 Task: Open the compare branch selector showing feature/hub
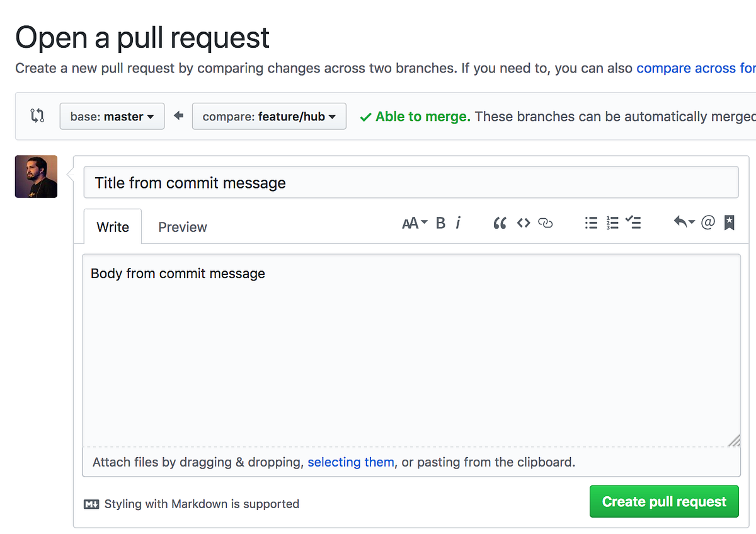click(x=269, y=116)
